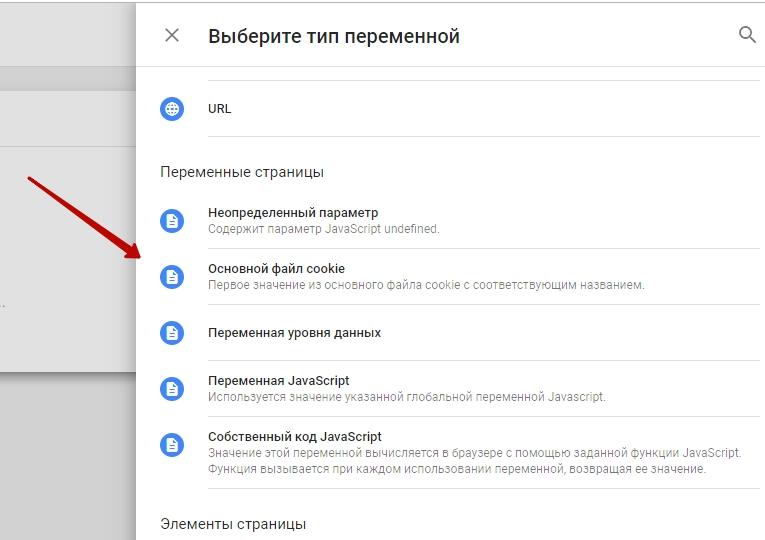The image size is (765, 540).
Task: Click the cookie description starting with Первое значение
Action: click(x=426, y=285)
